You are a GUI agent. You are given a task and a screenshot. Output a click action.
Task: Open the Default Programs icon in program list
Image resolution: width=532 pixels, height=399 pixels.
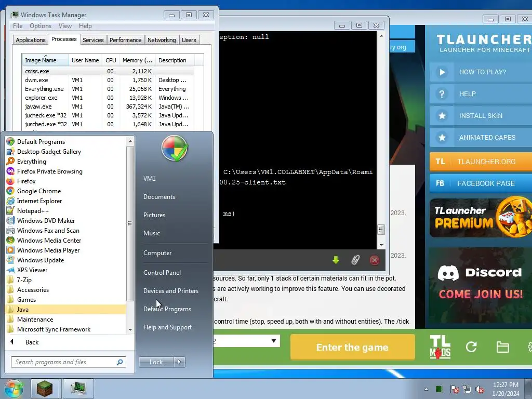point(10,141)
